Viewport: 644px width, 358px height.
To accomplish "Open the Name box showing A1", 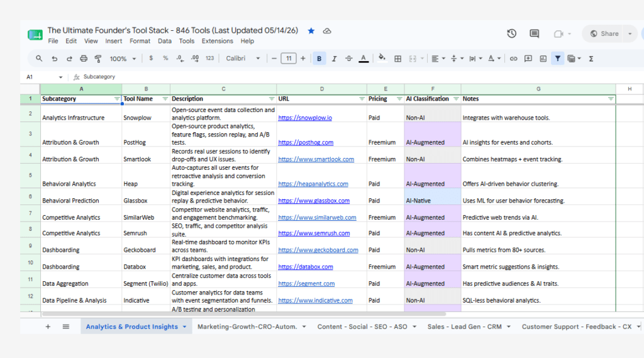I will pyautogui.click(x=44, y=77).
